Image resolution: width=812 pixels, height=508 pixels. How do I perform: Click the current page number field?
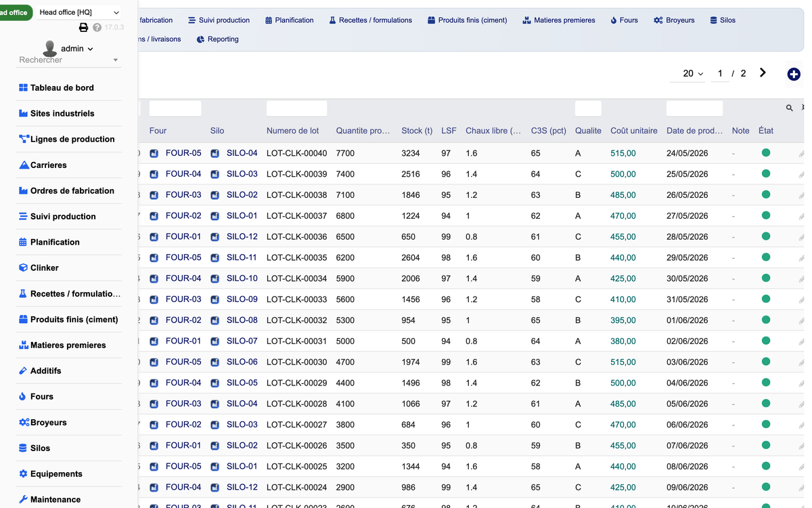tap(720, 73)
